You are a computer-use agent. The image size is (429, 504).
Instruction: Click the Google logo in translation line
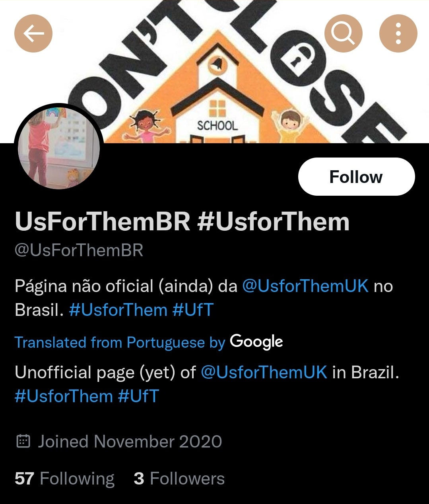[x=256, y=342]
